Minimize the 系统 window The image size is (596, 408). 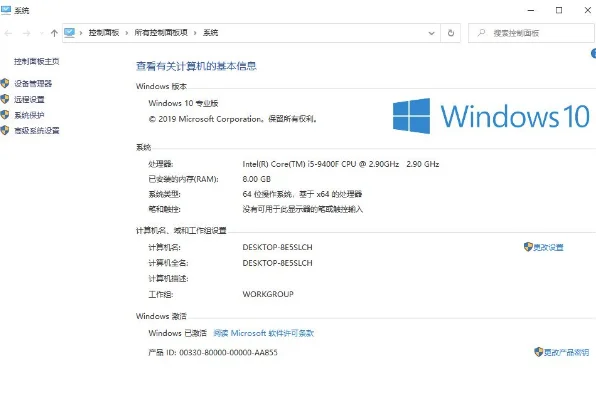(531, 10)
